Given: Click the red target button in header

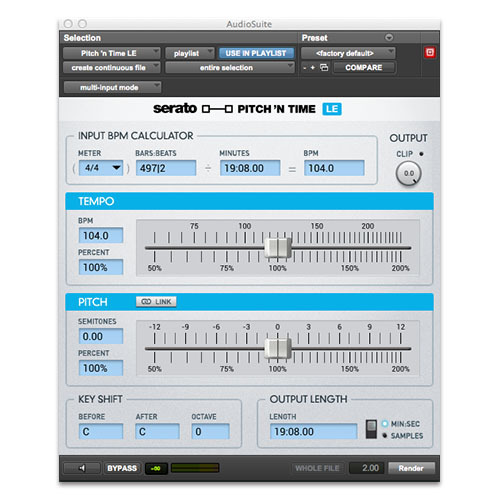Looking at the screenshot, I should pos(430,52).
